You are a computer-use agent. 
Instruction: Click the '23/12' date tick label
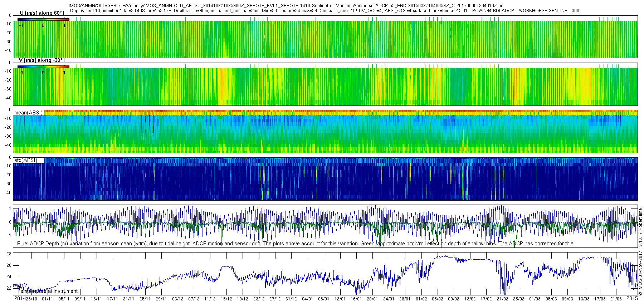259,299
